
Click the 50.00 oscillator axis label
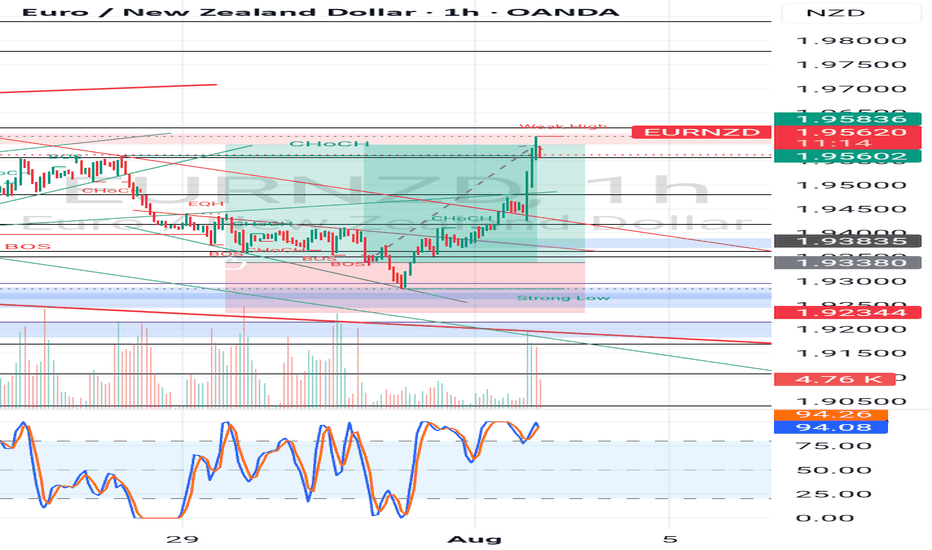pyautogui.click(x=834, y=470)
